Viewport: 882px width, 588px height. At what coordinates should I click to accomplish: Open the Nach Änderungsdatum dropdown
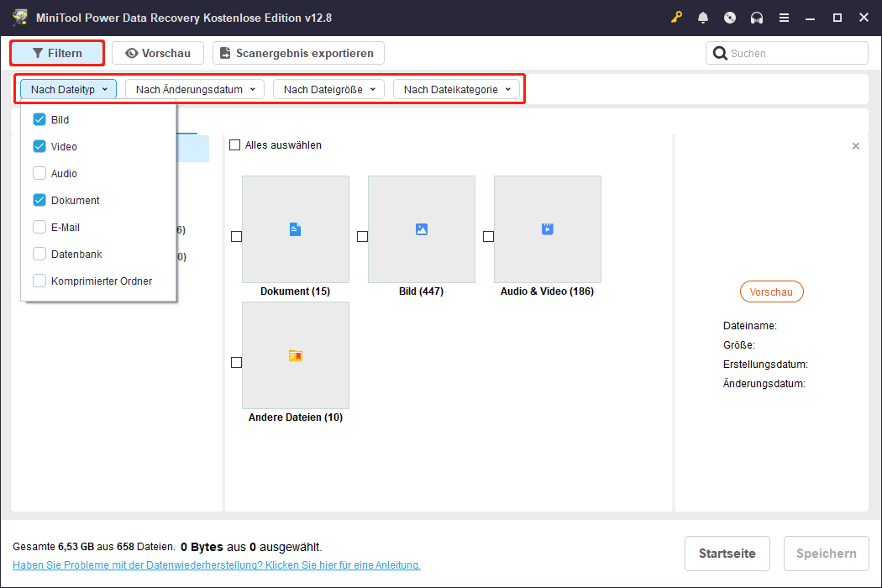point(195,90)
